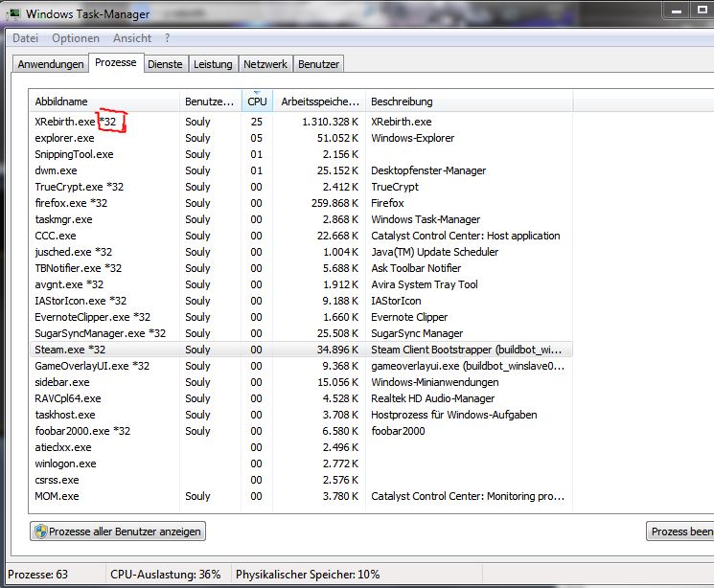Open the Datei menu
Screen dimensions: 714x588
[25, 38]
